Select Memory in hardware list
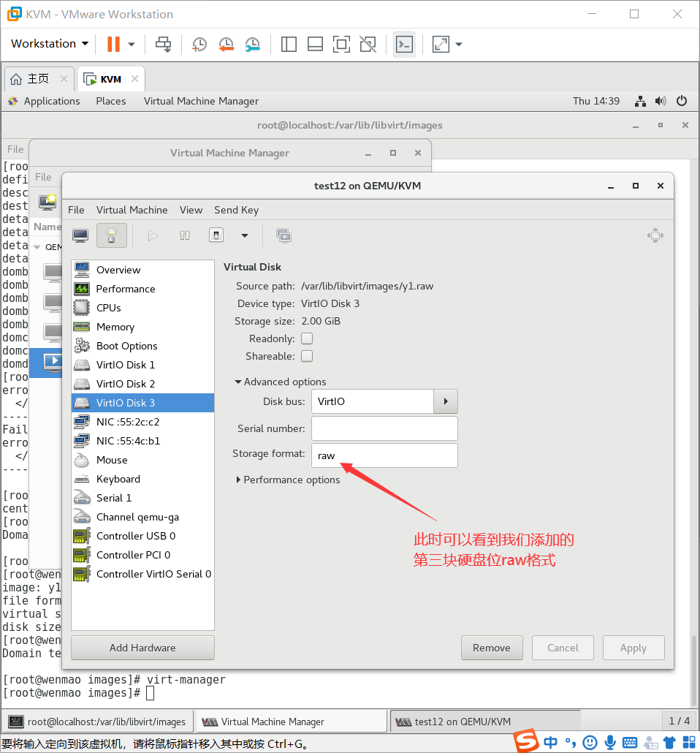 click(x=142, y=327)
